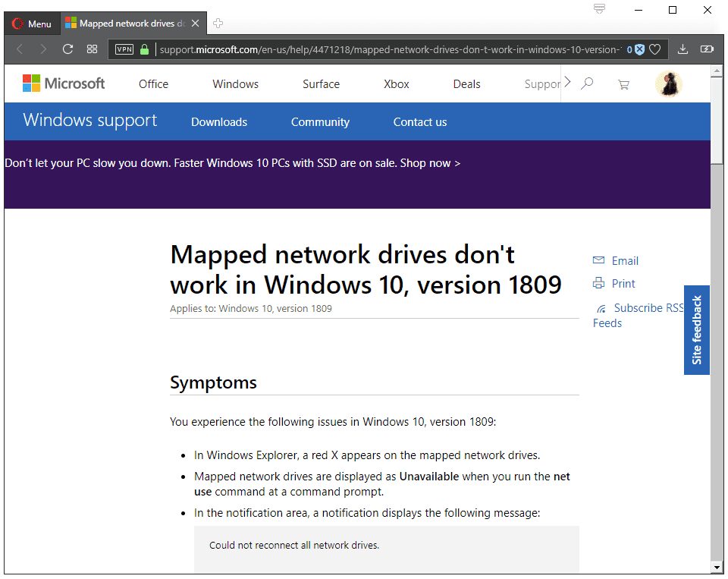Click the Symptoms heading
728x579 pixels.
point(213,382)
